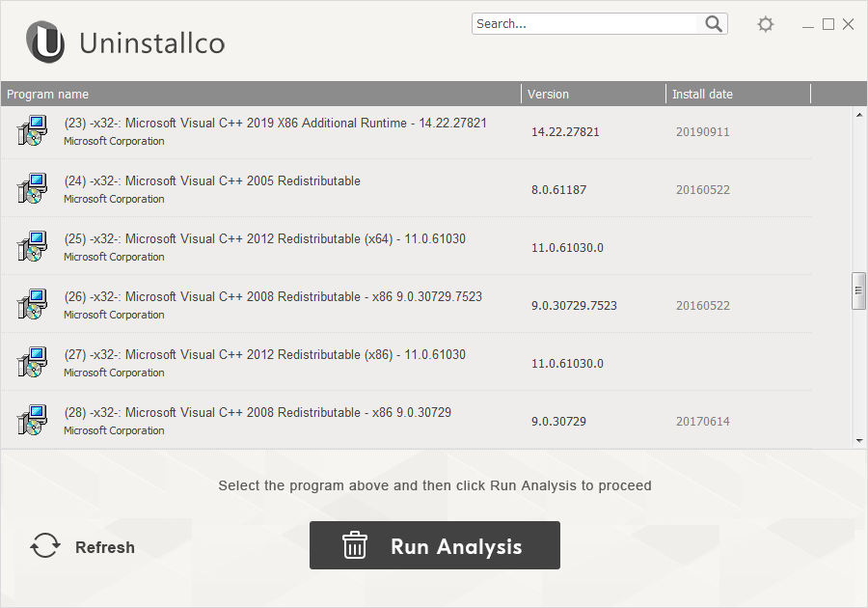Click installer icon for Visual C++ 2012 (x86)
The width and height of the screenshot is (868, 608).
tap(32, 362)
